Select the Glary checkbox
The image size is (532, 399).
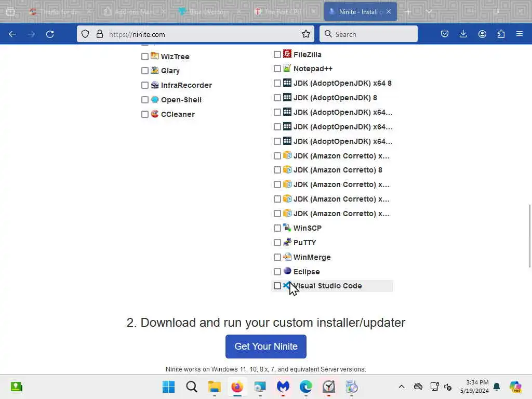click(x=145, y=71)
